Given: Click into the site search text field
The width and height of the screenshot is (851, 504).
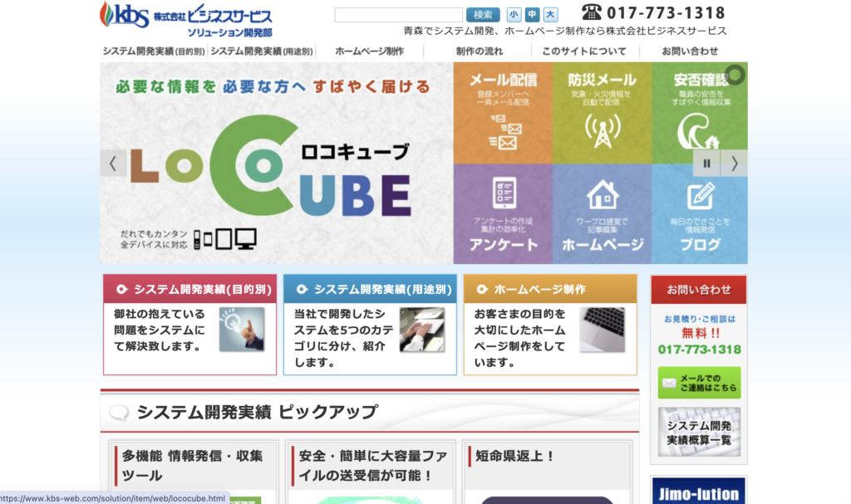Looking at the screenshot, I should pos(398,15).
